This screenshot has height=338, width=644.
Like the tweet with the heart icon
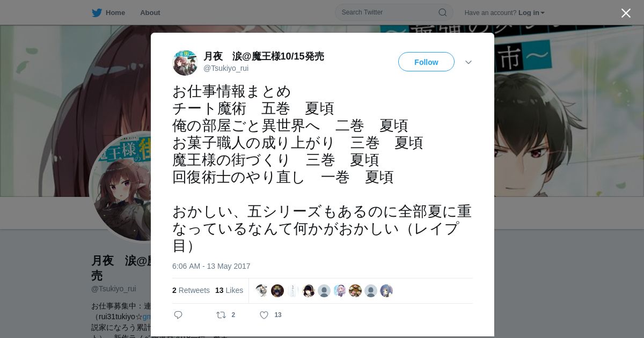[x=264, y=315]
